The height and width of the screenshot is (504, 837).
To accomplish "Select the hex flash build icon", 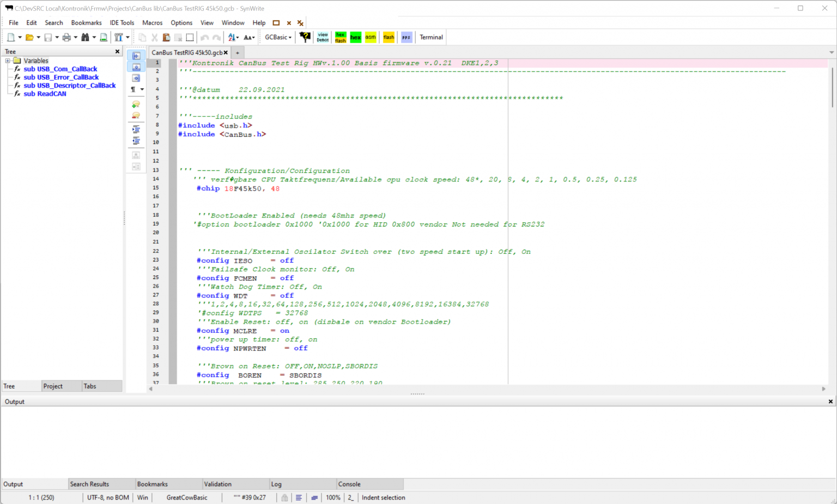I will pyautogui.click(x=340, y=37).
